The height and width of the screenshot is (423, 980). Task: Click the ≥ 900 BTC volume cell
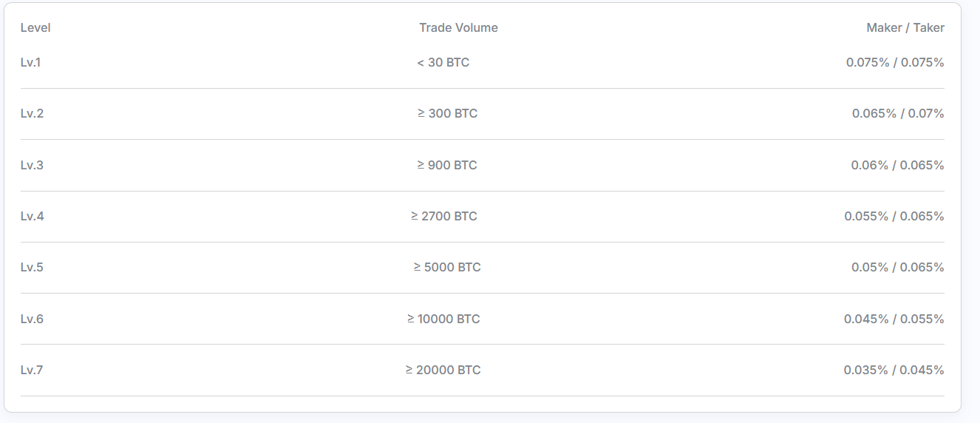point(447,165)
